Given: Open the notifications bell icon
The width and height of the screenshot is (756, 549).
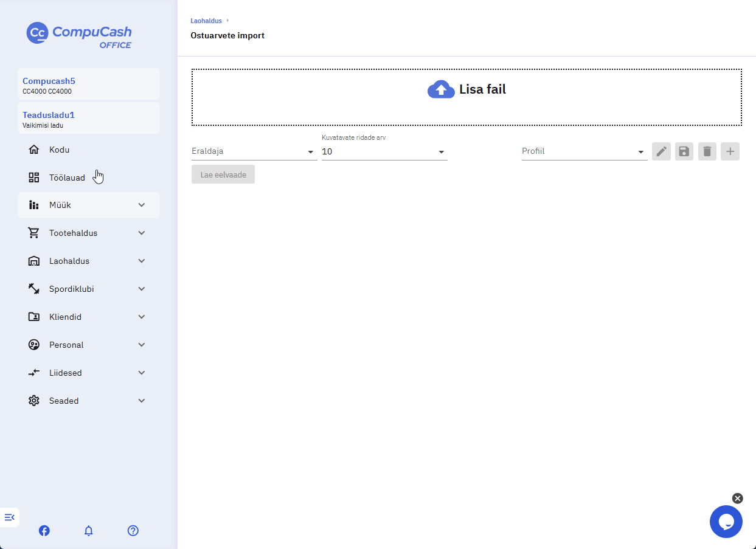Looking at the screenshot, I should click(89, 531).
